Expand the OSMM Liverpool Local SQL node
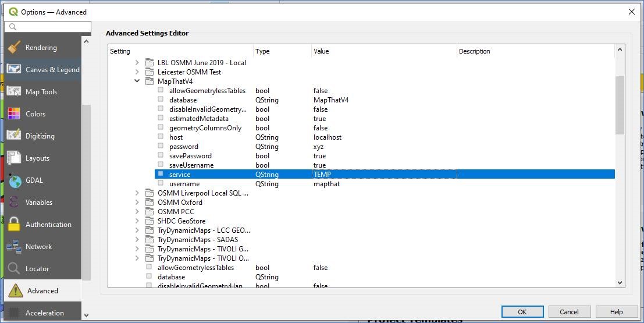 pyautogui.click(x=137, y=193)
